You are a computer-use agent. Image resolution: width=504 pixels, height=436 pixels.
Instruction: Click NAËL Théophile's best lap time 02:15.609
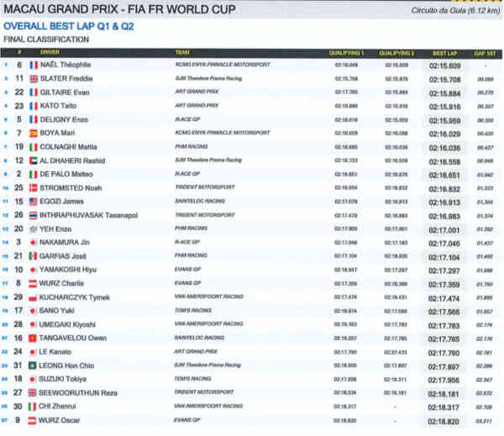coord(445,65)
